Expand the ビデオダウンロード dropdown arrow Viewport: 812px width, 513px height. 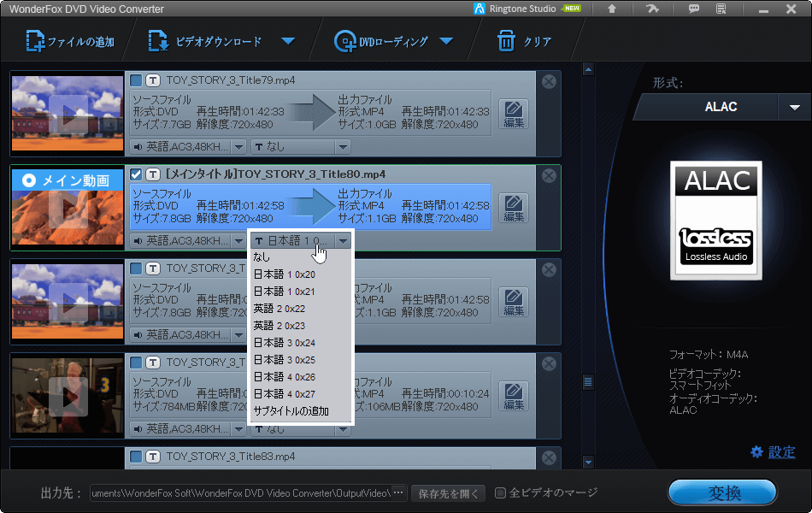tap(288, 41)
